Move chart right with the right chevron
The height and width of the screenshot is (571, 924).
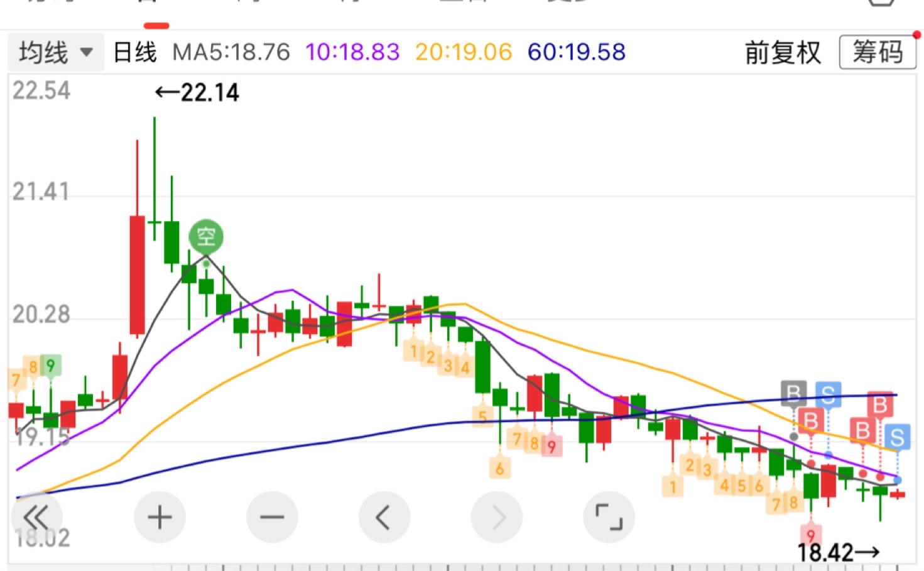pyautogui.click(x=497, y=518)
